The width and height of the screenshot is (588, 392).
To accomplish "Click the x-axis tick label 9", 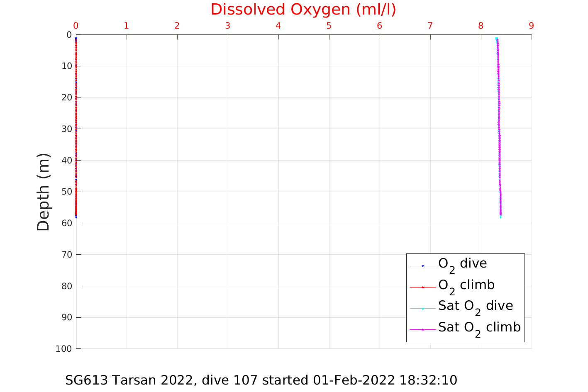I will click(532, 26).
